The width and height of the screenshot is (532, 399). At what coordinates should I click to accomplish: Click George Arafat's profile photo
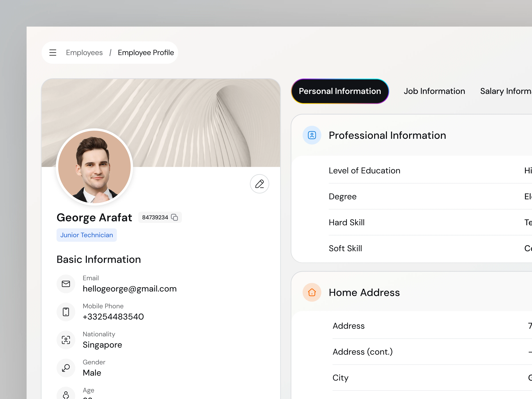coord(94,167)
